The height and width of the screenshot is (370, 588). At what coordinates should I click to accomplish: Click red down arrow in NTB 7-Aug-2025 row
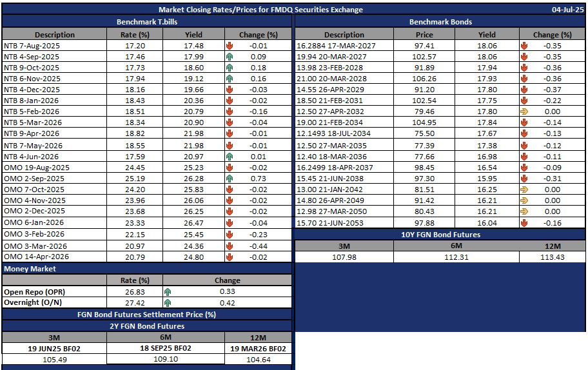pos(230,46)
